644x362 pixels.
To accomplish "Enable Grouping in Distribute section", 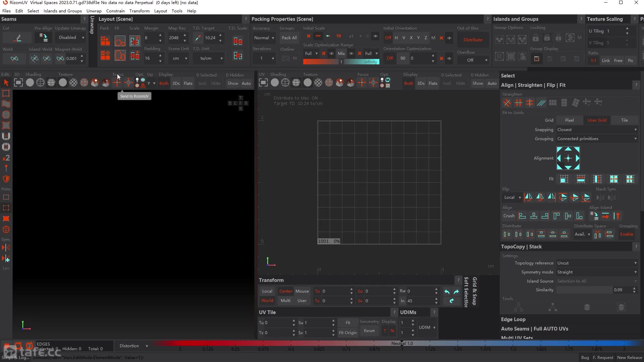I will (x=627, y=234).
